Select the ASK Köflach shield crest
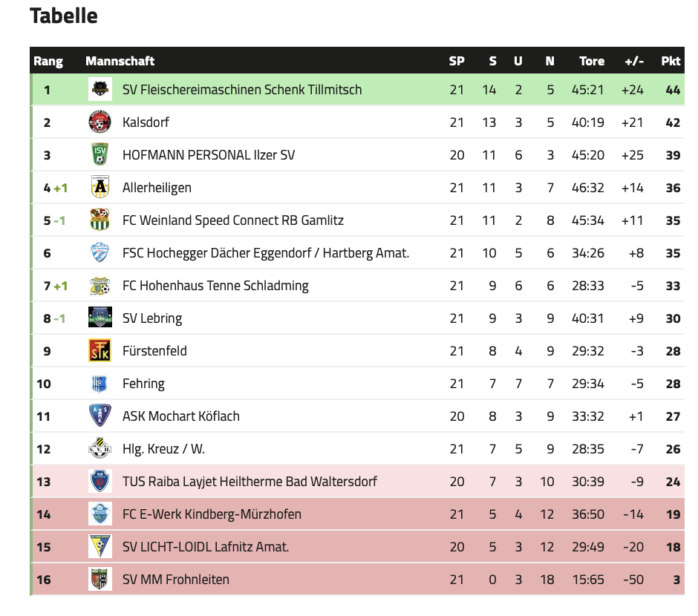This screenshot has width=698, height=616. (x=100, y=416)
